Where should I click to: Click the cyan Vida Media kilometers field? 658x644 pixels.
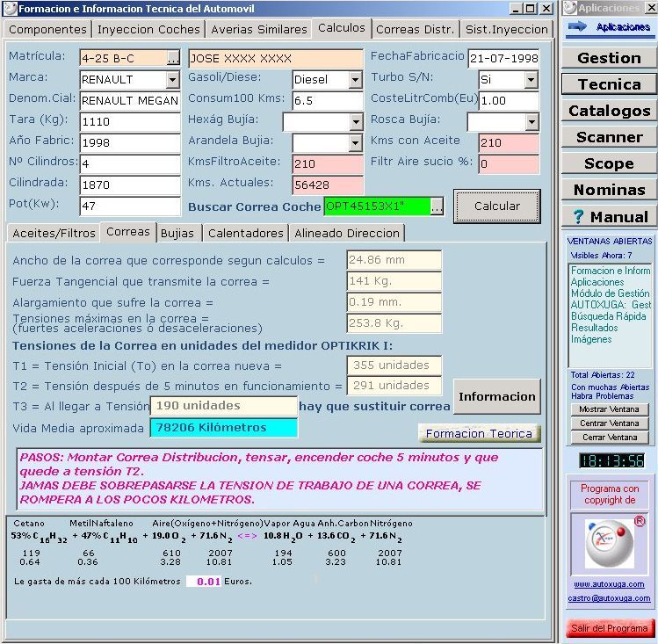click(x=224, y=428)
